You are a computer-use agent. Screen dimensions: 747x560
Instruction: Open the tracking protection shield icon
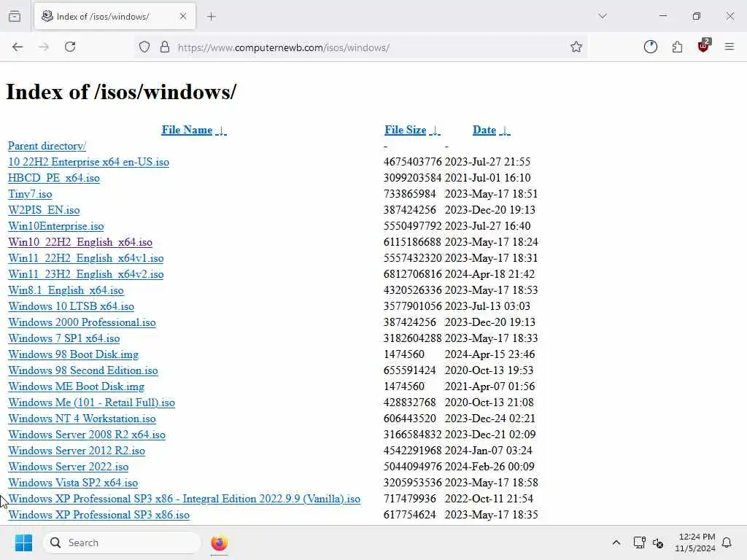[x=144, y=47]
